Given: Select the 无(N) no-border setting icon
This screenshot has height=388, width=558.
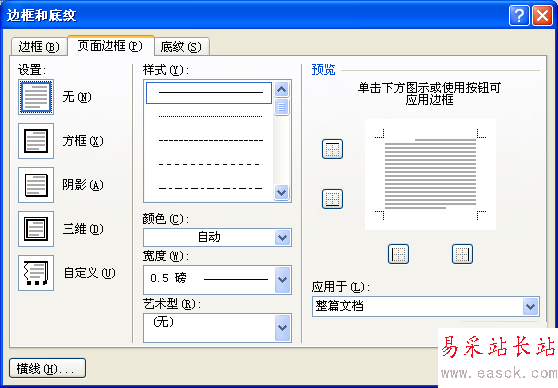Looking at the screenshot, I should (36, 97).
